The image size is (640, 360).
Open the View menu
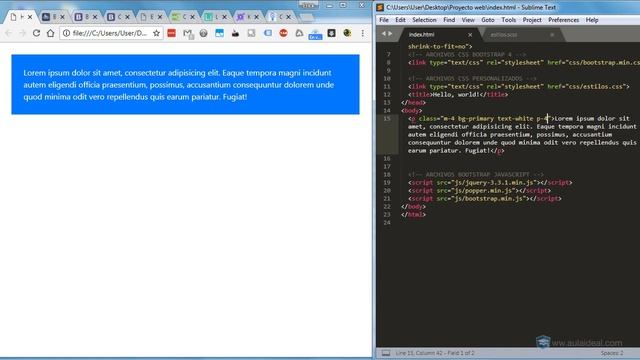[x=468, y=20]
